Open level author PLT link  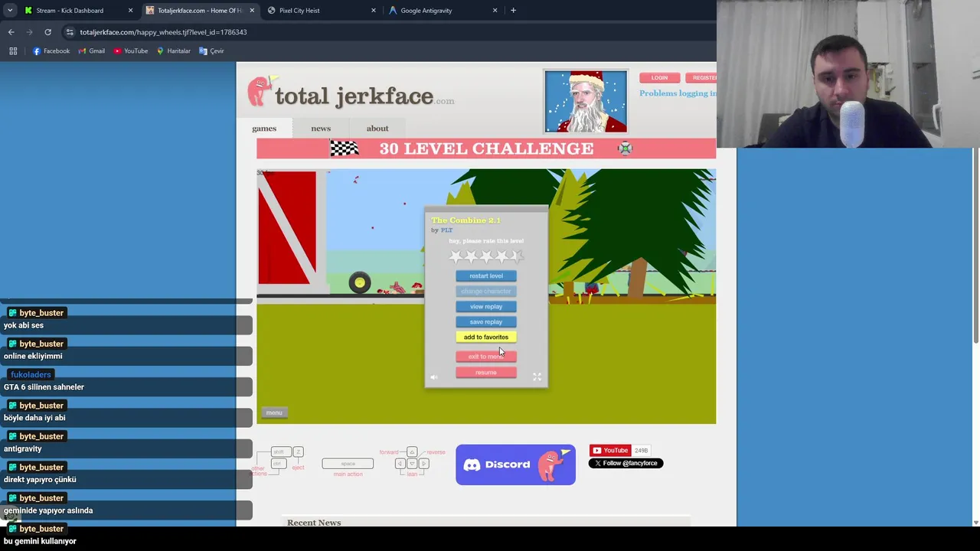(x=446, y=230)
